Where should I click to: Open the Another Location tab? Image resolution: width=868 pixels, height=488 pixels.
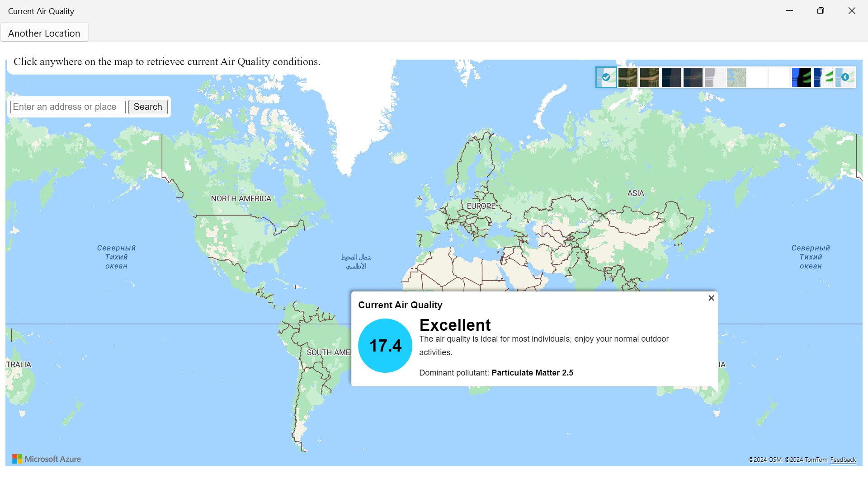44,33
